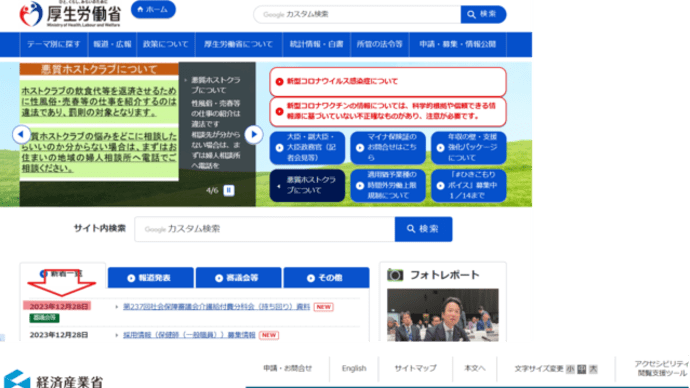This screenshot has height=388, width=690.
Task: Switch to 審議会等 tab
Action: [239, 278]
